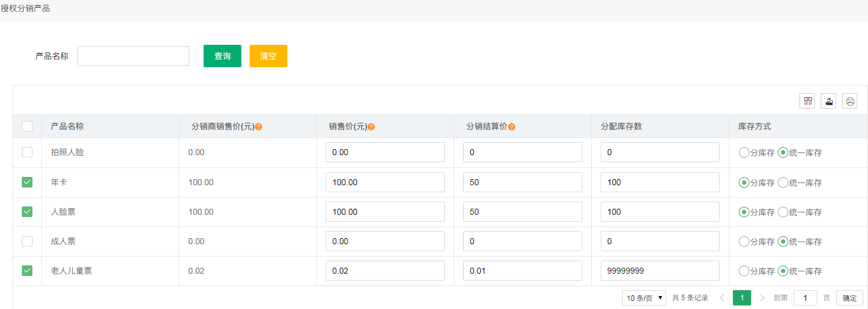
Task: Uncheck the 年卡 row checkbox
Action: (x=27, y=182)
